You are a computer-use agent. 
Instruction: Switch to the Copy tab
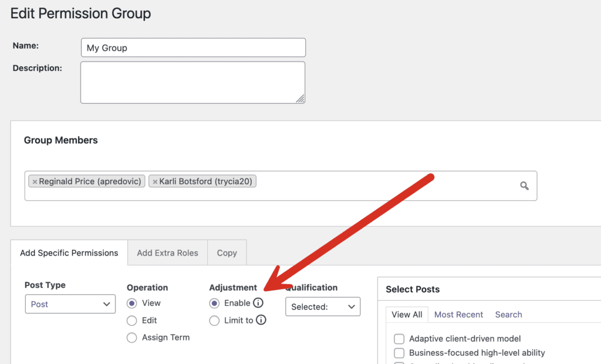click(x=227, y=253)
